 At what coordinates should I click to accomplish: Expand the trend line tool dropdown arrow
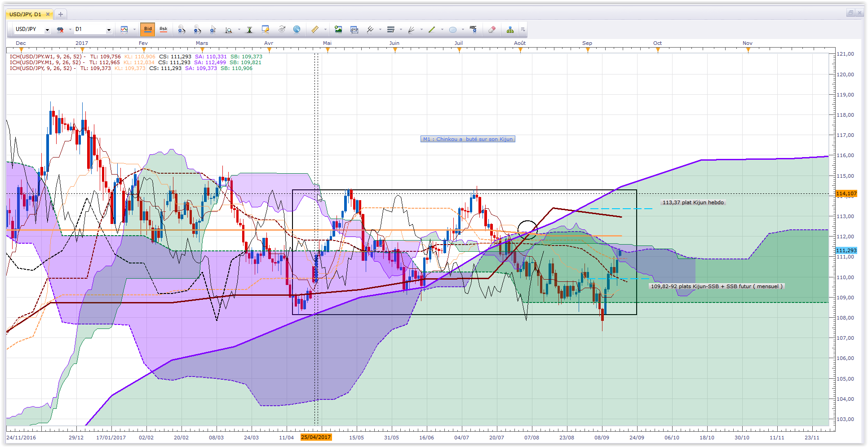tap(442, 30)
